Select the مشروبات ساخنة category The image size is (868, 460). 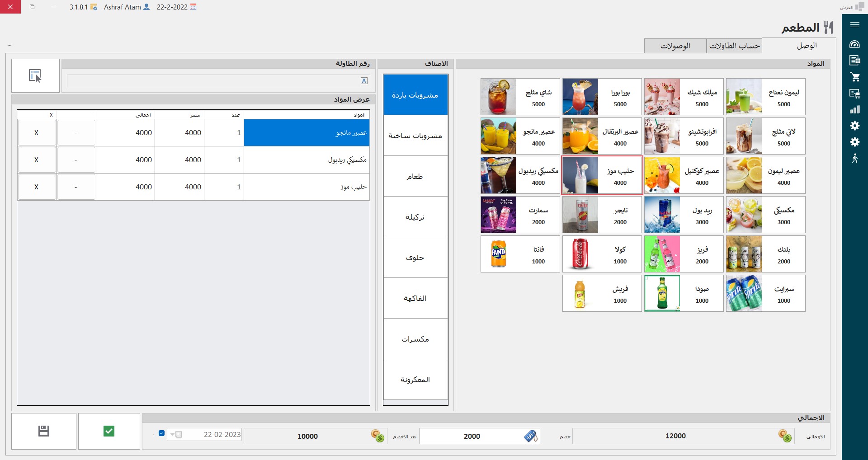point(415,136)
